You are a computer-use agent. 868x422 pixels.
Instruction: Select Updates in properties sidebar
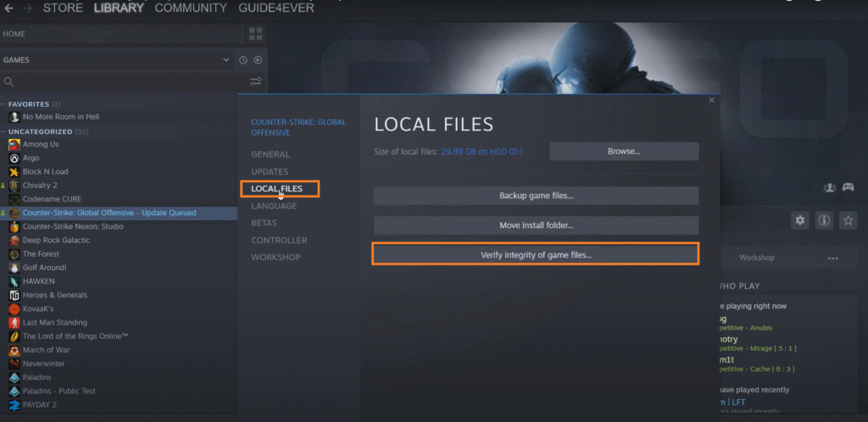(x=270, y=172)
